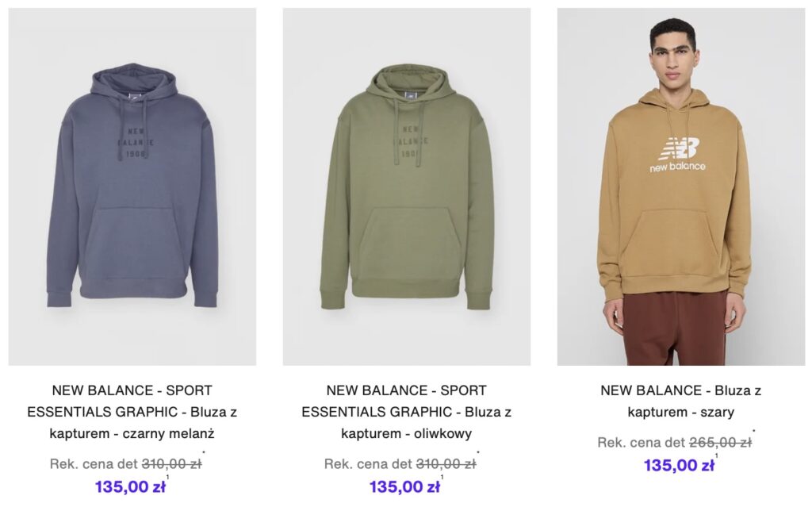
Task: Click the 135,00 zł price under oliwkowy hoodie
Action: click(x=404, y=486)
